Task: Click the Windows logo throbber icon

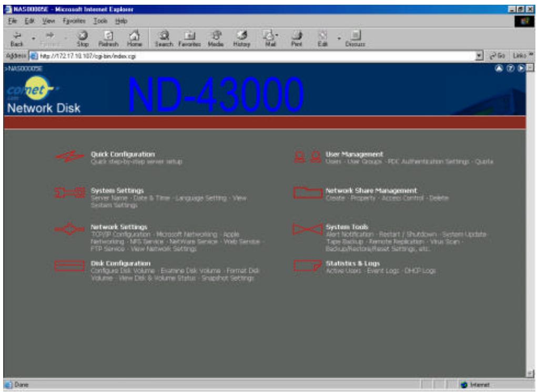Action: pyautogui.click(x=524, y=21)
